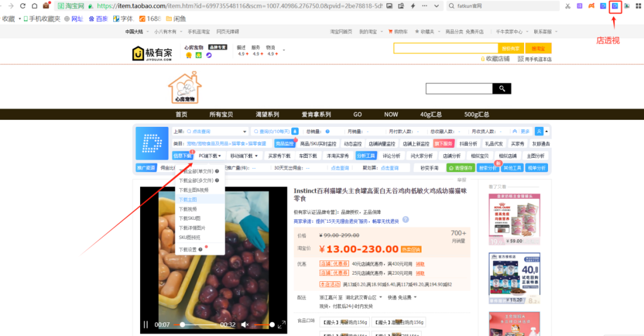Click the browser address bar URL

(x=240, y=6)
